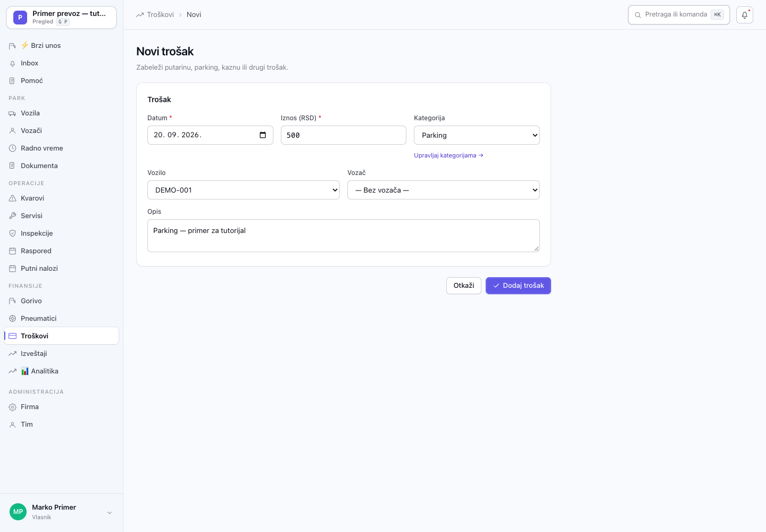
Task: Go to Vozači in the sidebar
Action: pyautogui.click(x=61, y=131)
